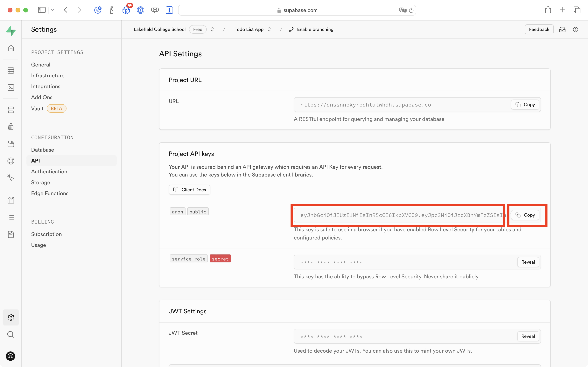Reveal the JWT Secret value
Image resolution: width=588 pixels, height=367 pixels.
(x=528, y=336)
